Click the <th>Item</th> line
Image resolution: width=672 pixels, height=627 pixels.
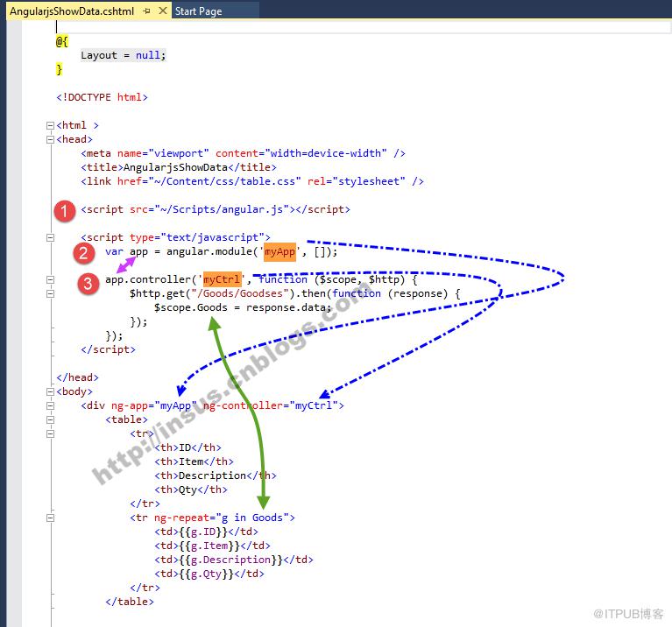[x=195, y=461]
